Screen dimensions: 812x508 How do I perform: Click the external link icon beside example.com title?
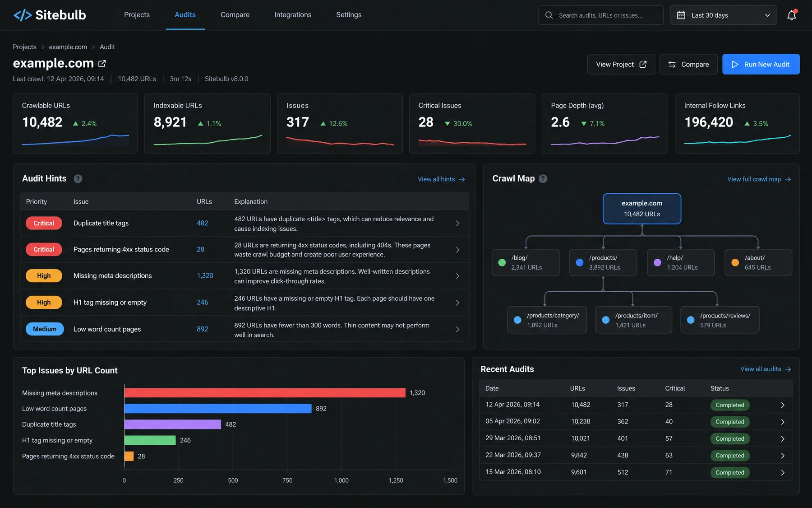point(102,64)
